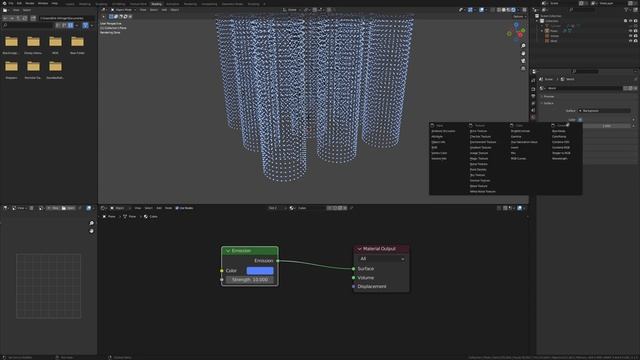Open the Blender logo menu
Image resolution: width=640 pixels, height=360 pixels.
pyautogui.click(x=4, y=3)
